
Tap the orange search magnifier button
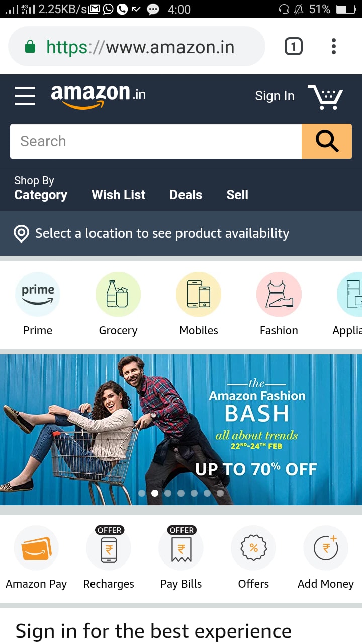(327, 141)
